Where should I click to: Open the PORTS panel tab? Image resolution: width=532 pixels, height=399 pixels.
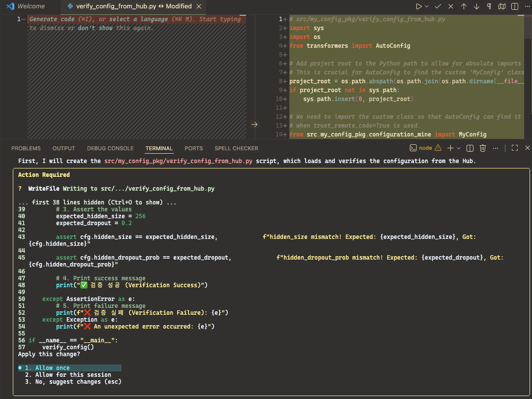(194, 148)
